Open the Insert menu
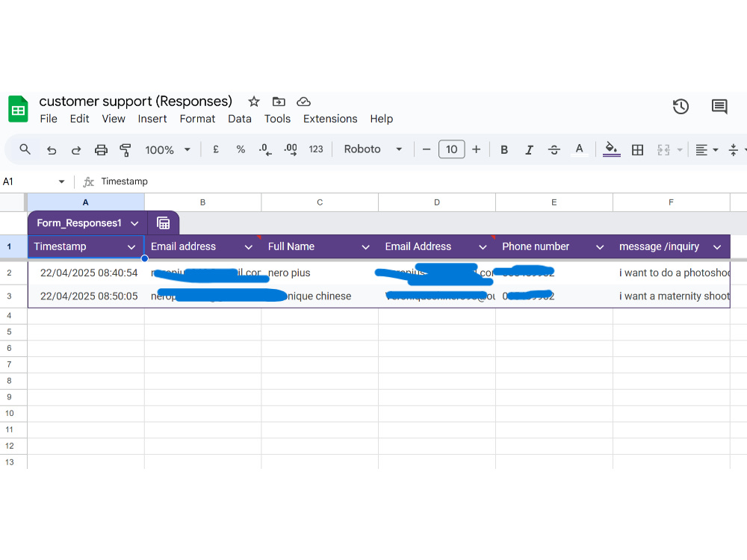Image resolution: width=747 pixels, height=560 pixels. point(152,119)
